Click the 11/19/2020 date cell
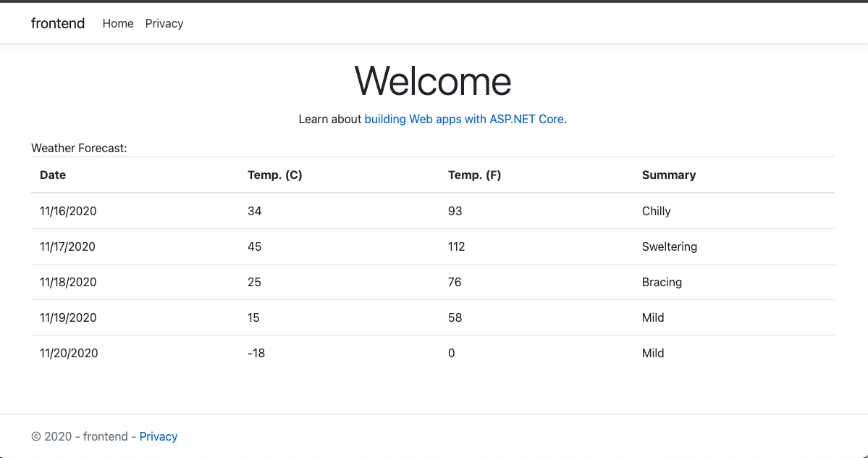This screenshot has height=458, width=868. 68,317
